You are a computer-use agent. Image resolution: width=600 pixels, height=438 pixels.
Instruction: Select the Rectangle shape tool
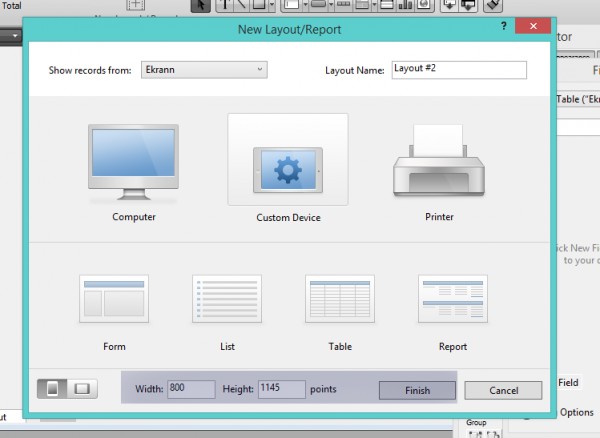pyautogui.click(x=259, y=5)
